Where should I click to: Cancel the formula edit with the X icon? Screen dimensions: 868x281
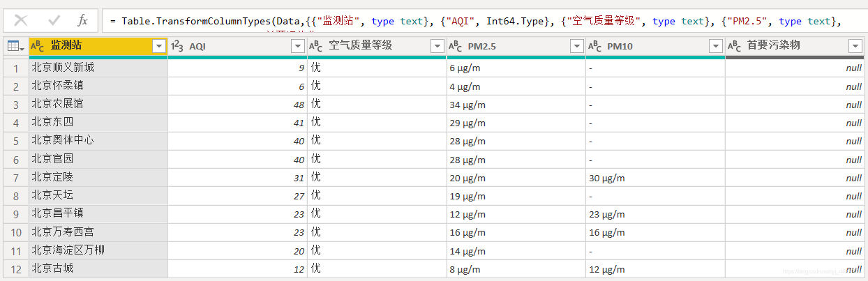pos(21,20)
